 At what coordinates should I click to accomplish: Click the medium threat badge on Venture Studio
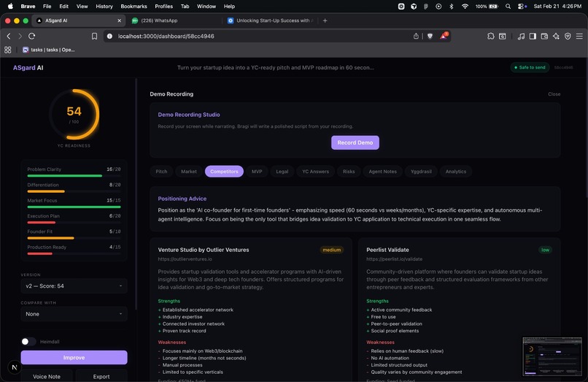click(331, 250)
